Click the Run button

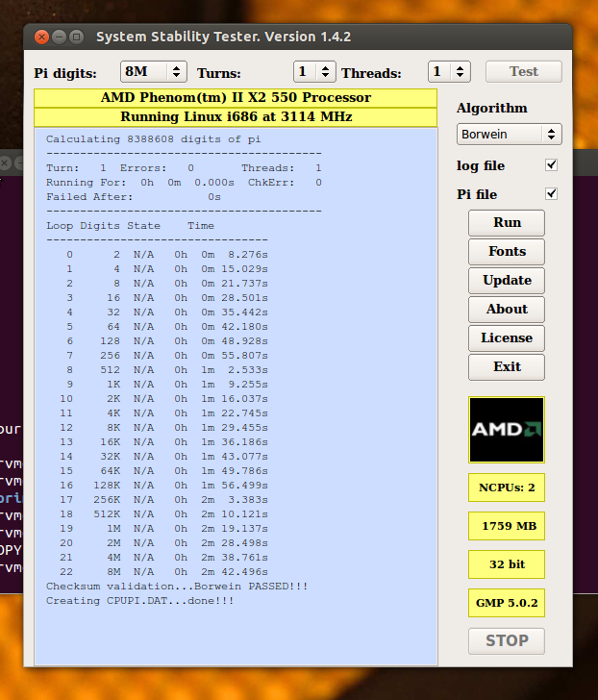507,222
